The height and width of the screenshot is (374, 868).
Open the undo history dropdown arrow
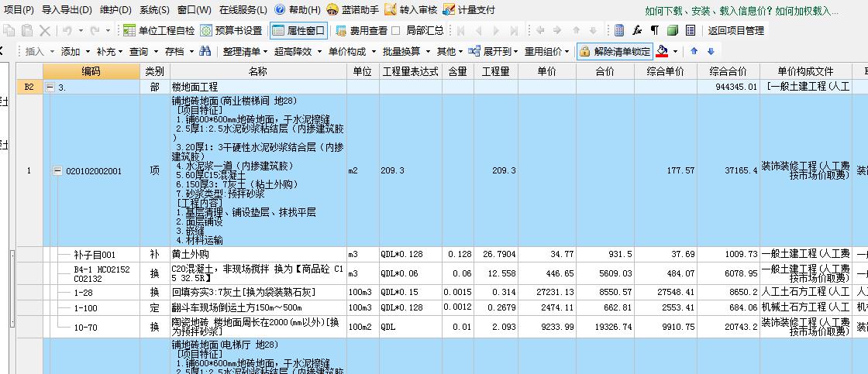pyautogui.click(x=81, y=30)
